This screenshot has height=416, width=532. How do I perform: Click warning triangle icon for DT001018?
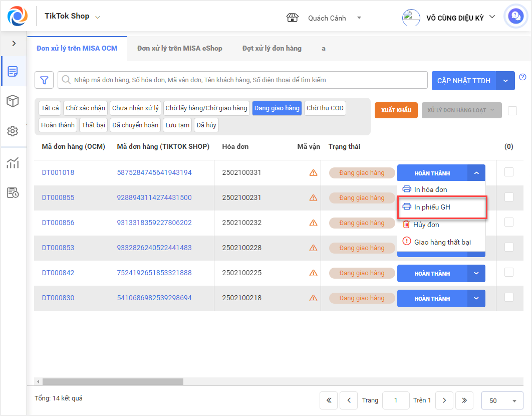point(313,173)
